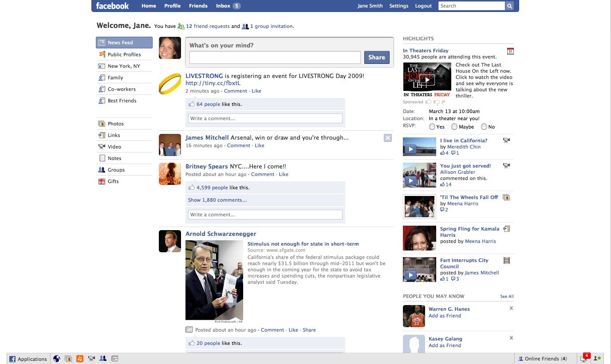Dismiss Kasey Galang suggestion with the x
This screenshot has height=364, width=611.
[x=511, y=338]
